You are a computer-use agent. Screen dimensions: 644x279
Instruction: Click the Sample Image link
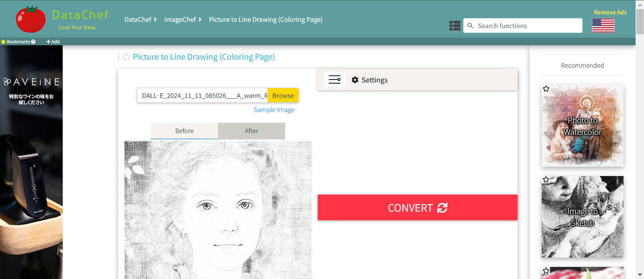pyautogui.click(x=274, y=110)
